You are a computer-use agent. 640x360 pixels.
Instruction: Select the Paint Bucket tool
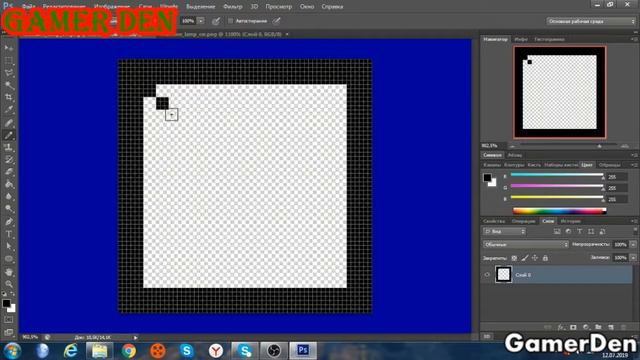click(x=9, y=184)
